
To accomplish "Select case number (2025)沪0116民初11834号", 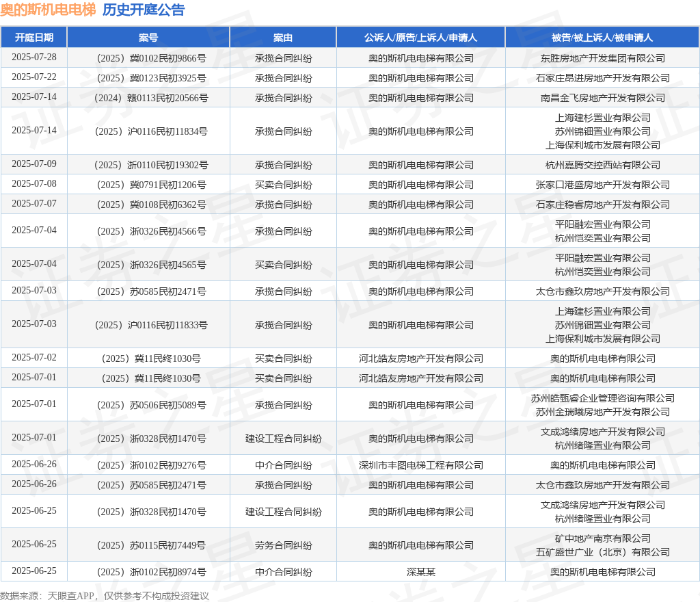I will [x=151, y=131].
